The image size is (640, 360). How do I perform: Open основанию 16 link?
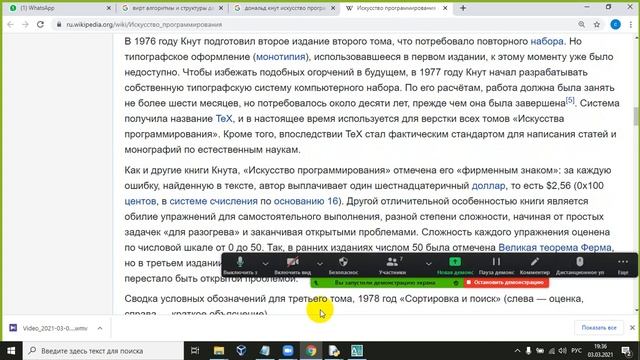pos(306,201)
